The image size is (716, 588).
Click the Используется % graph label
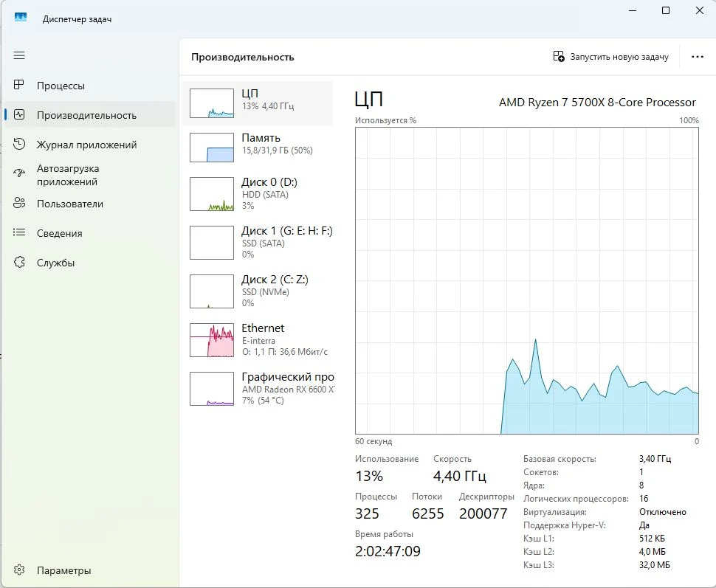tap(386, 120)
